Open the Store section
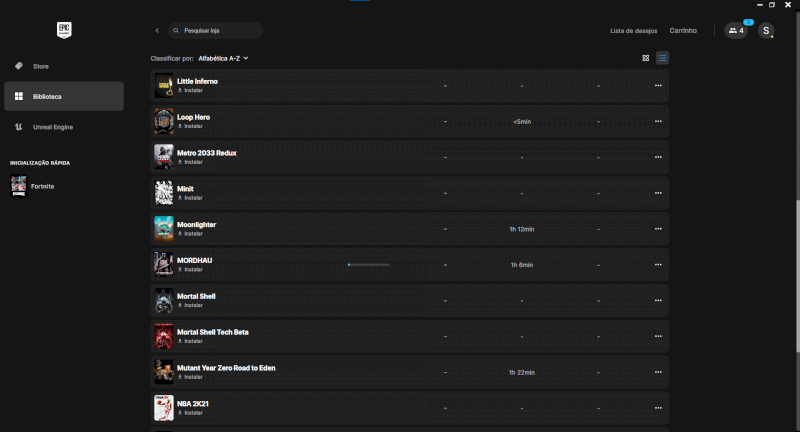The width and height of the screenshot is (800, 432). [40, 66]
